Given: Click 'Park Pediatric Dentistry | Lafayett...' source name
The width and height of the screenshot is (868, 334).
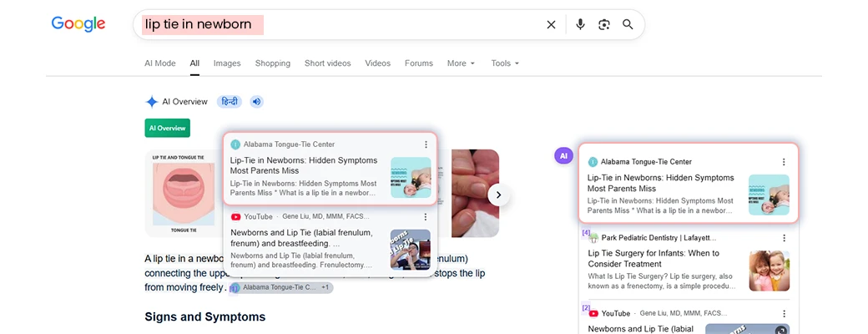Looking at the screenshot, I should (x=659, y=238).
